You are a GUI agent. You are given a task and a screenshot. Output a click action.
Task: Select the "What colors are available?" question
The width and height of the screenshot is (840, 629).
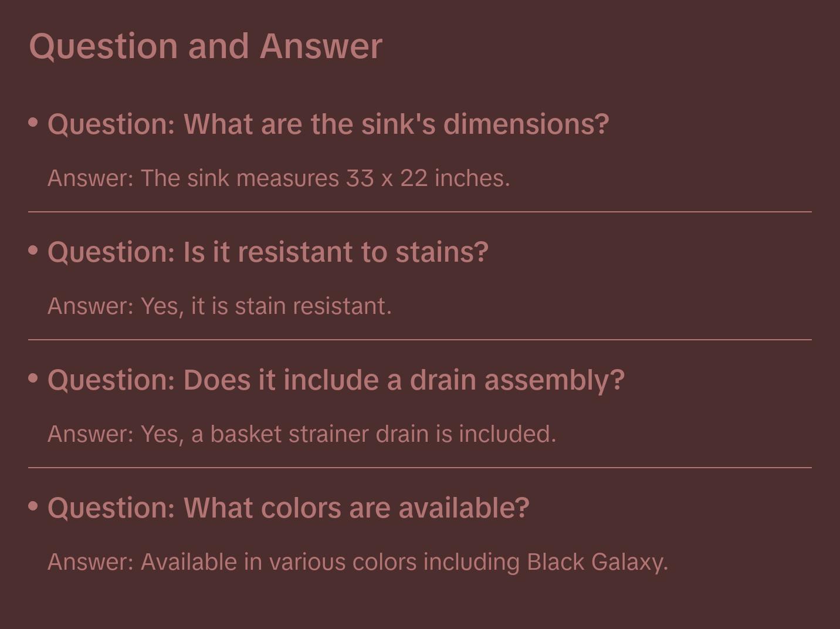[x=288, y=508]
